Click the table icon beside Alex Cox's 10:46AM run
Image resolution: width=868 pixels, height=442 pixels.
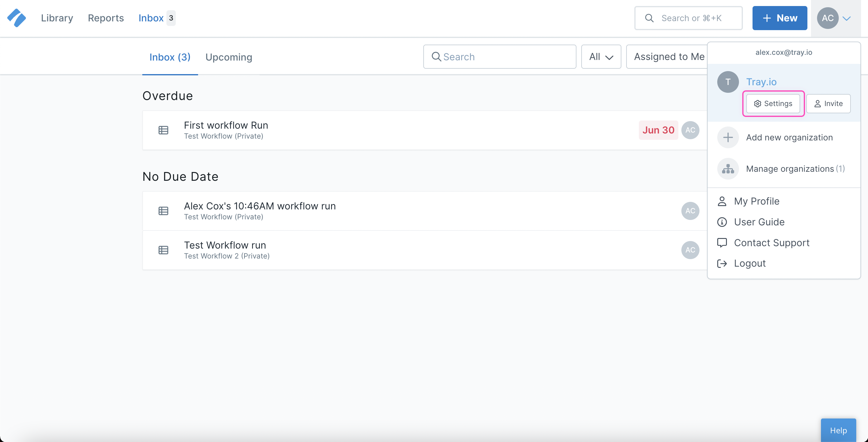[x=163, y=211]
